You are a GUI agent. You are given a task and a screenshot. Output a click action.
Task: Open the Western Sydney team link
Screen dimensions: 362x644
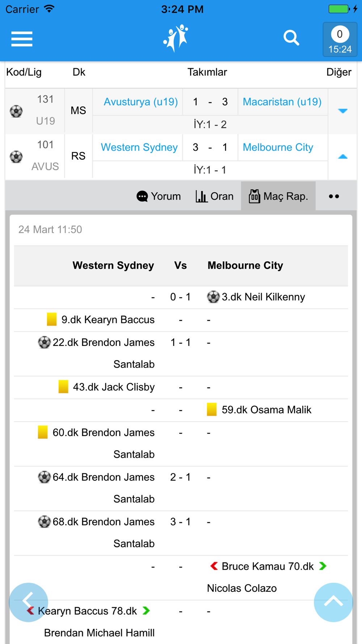139,147
